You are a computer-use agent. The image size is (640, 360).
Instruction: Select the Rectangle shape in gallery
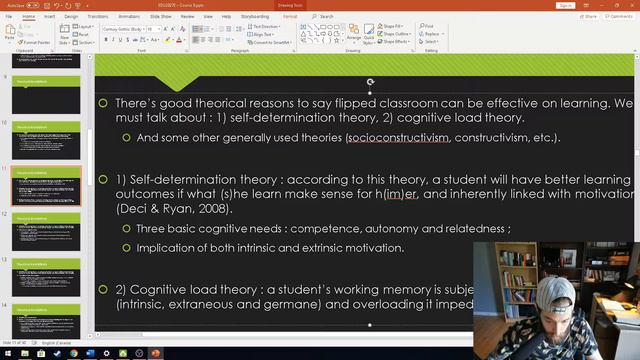(323, 27)
